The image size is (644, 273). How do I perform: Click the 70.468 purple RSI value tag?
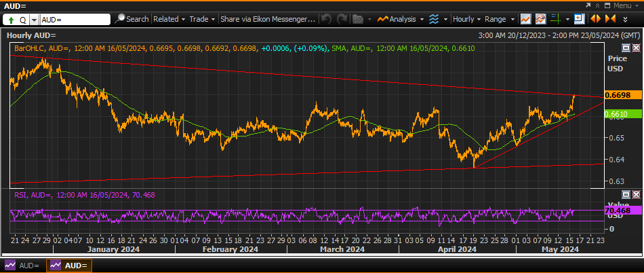(x=623, y=210)
